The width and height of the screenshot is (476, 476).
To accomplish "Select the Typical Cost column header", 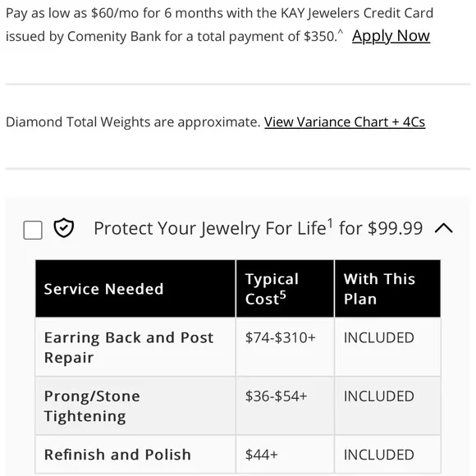I will coord(285,288).
